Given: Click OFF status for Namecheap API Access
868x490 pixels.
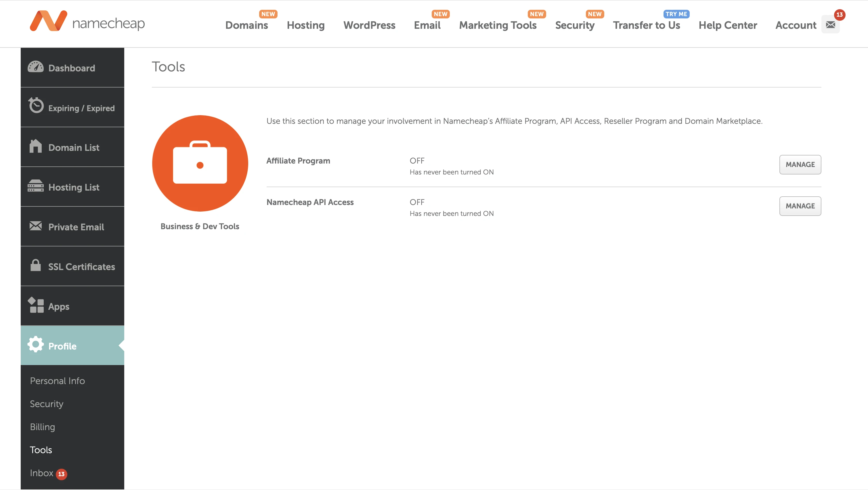Looking at the screenshot, I should point(417,202).
